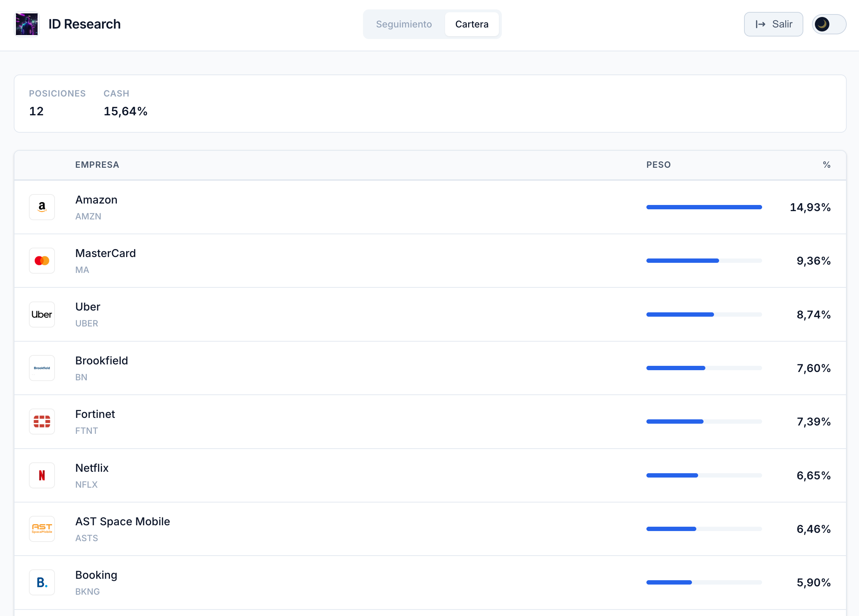
Task: Click the Netflix logo icon
Action: click(x=42, y=475)
